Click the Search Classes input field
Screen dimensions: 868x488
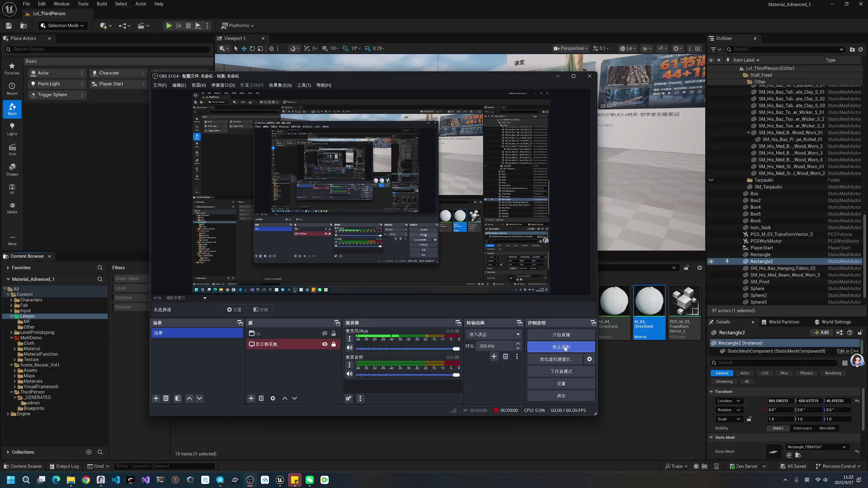[108, 49]
